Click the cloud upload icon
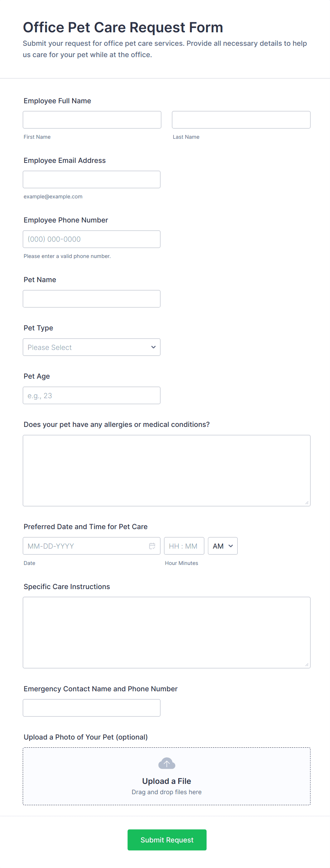Screen dimensions: 330x868 pyautogui.click(x=167, y=763)
